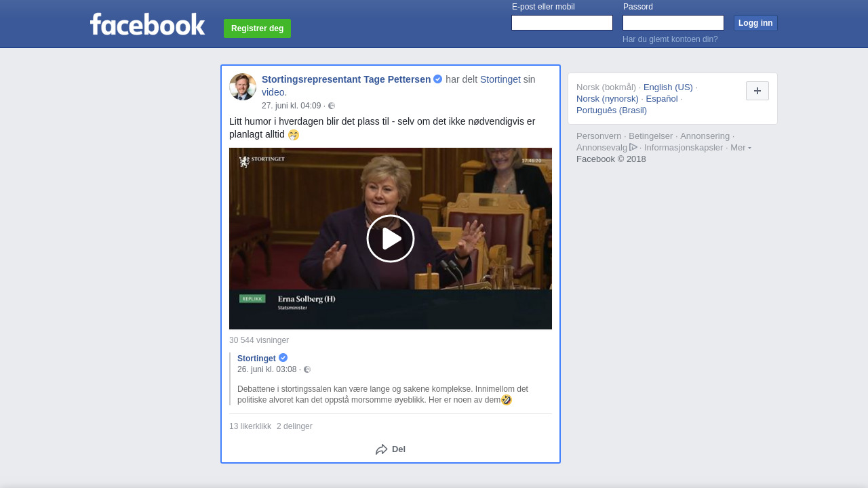Click the verified badge next to Tage Pettersen

[x=438, y=79]
